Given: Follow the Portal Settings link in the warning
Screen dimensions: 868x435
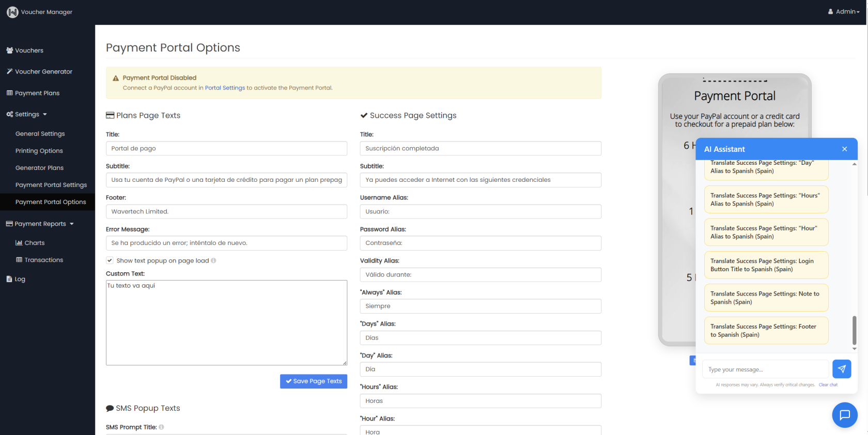Looking at the screenshot, I should 225,88.
